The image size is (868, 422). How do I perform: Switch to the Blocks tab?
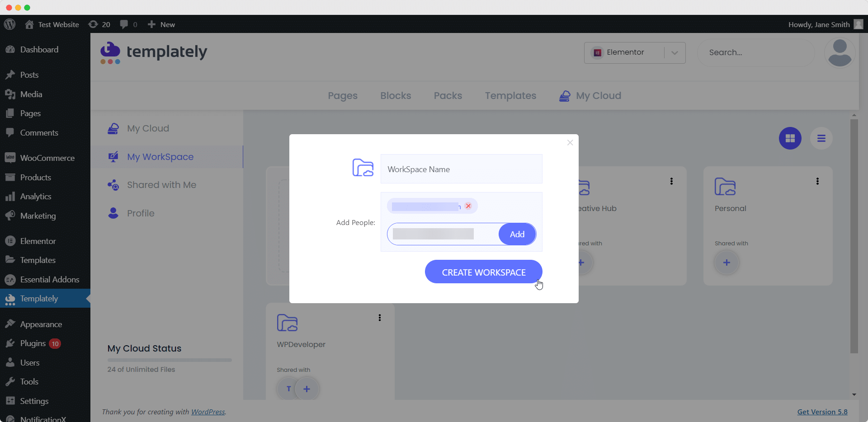(x=396, y=95)
